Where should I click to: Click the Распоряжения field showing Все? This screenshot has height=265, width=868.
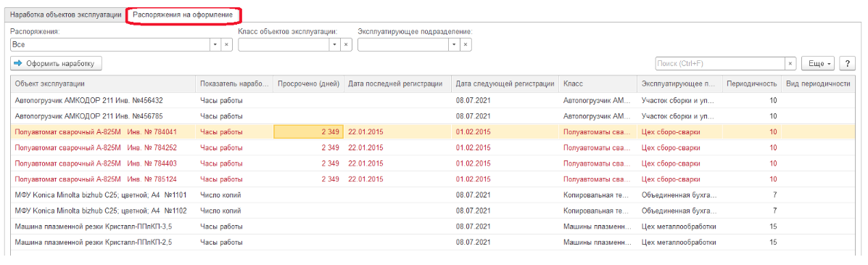tap(110, 44)
